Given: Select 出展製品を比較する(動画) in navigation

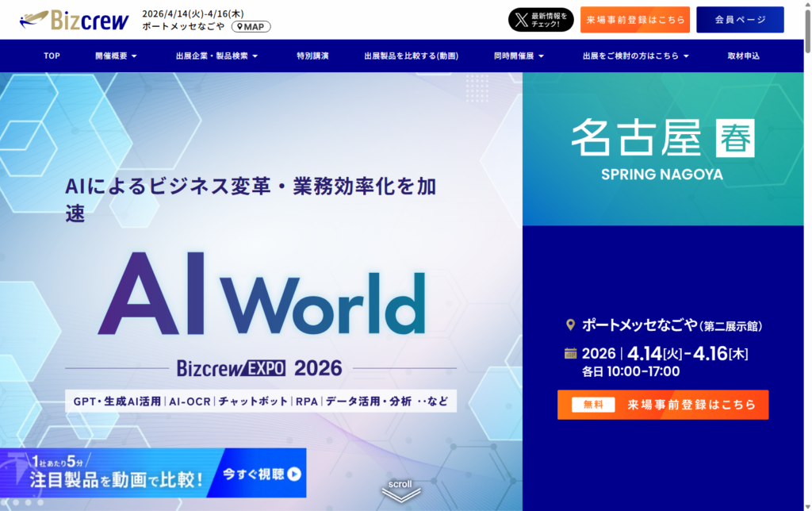Looking at the screenshot, I should click(411, 56).
